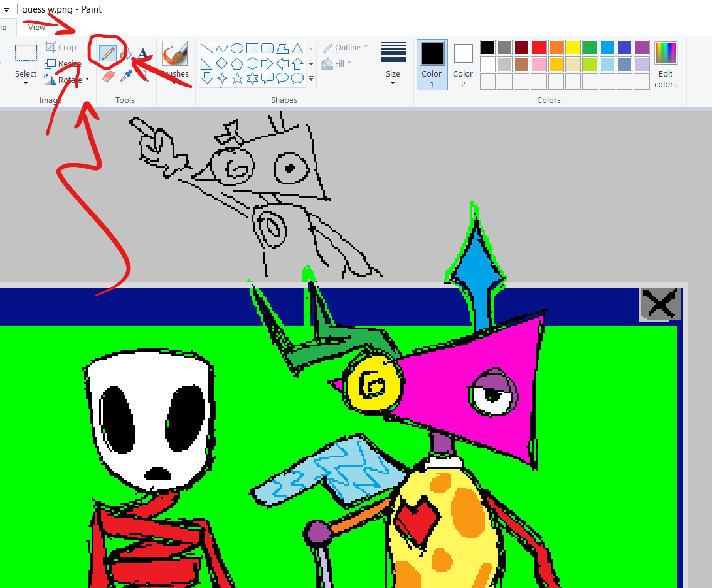The width and height of the screenshot is (712, 588).
Task: Choose the green color swatch
Action: (x=590, y=47)
